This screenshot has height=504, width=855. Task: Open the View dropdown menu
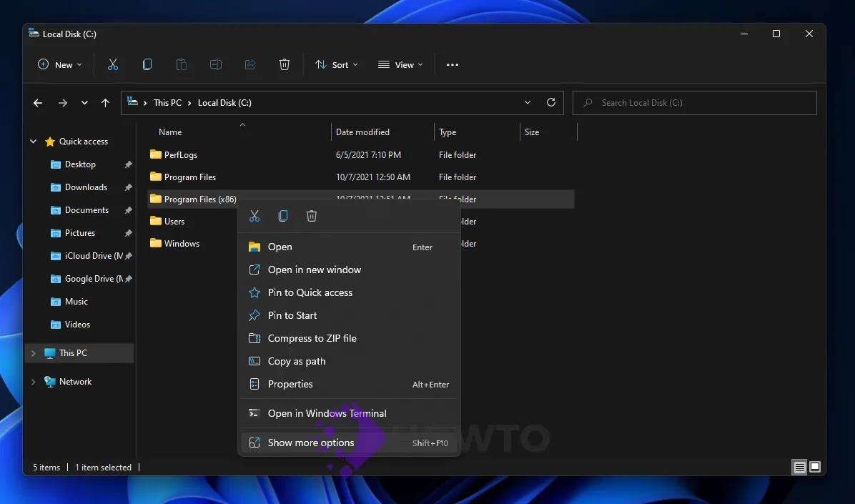pos(401,64)
